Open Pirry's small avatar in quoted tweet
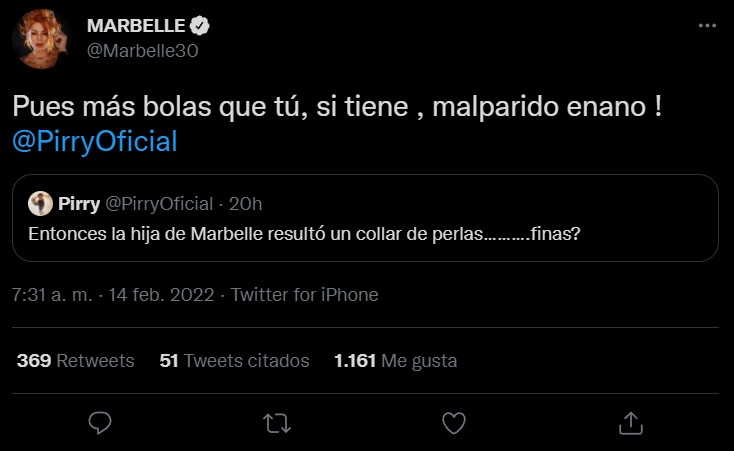Viewport: 734px width, 451px height. point(40,203)
